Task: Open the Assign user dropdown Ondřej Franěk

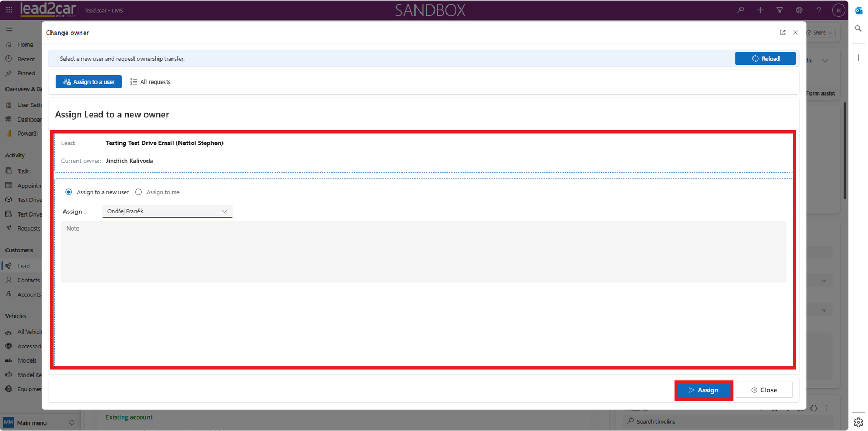Action: click(x=167, y=211)
